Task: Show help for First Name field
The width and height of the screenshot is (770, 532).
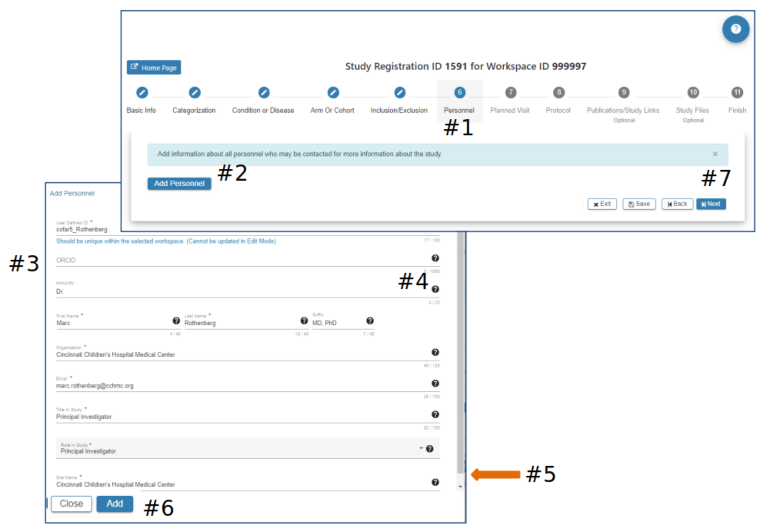Action: pyautogui.click(x=176, y=321)
